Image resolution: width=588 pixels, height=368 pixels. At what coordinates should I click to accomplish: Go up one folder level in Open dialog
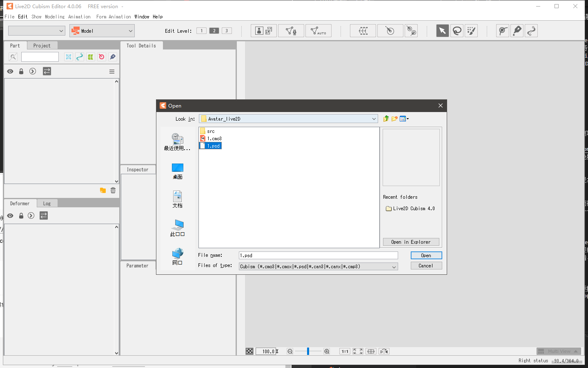point(386,119)
